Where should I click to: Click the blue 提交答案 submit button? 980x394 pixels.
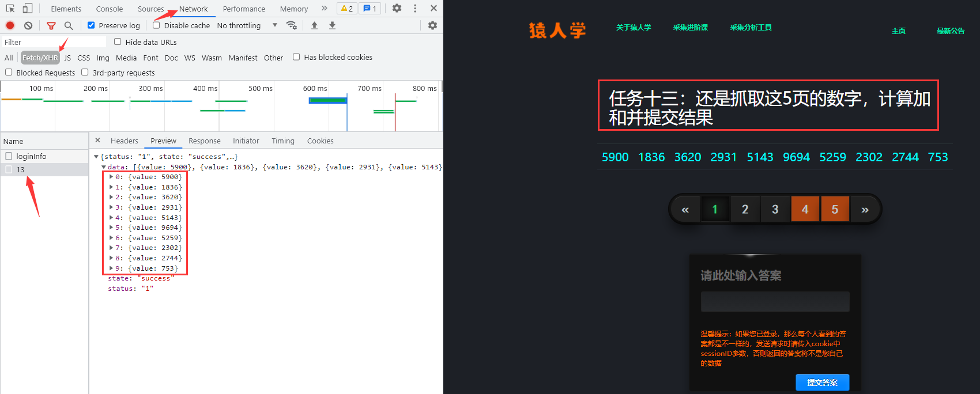click(822, 382)
